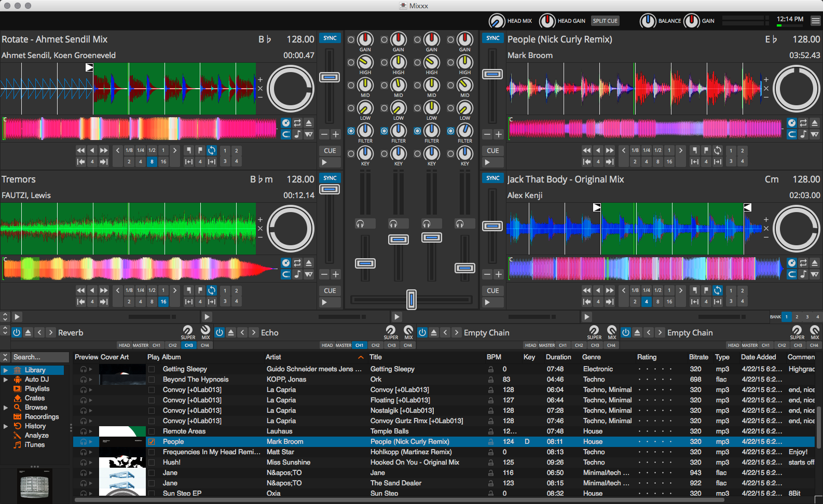Toggle the loop icon on Tremors deck

pos(212,290)
